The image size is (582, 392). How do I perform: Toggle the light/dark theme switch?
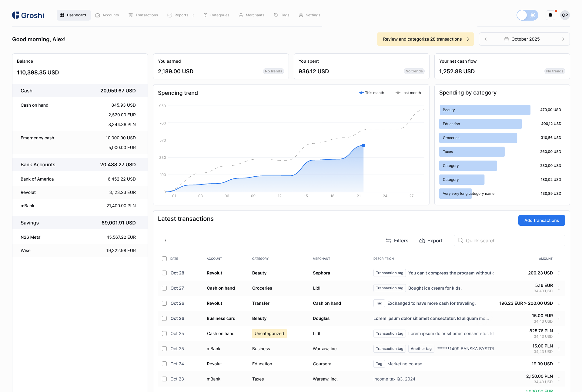pyautogui.click(x=527, y=15)
